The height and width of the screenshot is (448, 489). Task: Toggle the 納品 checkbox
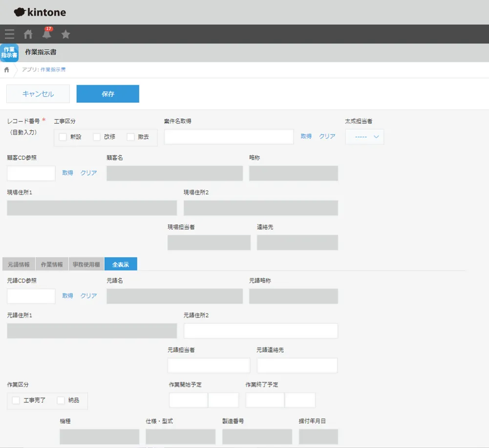[61, 400]
